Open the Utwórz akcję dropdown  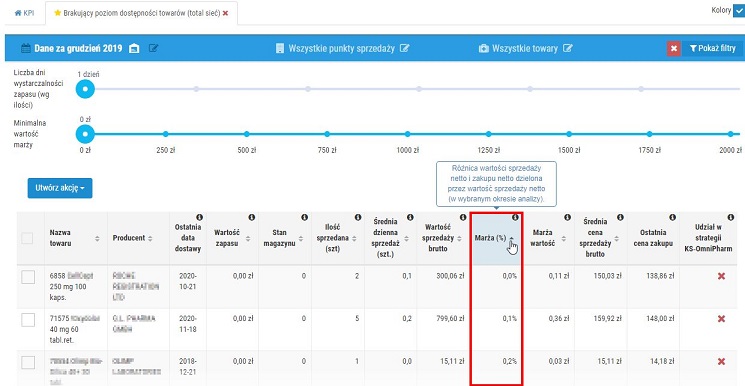(x=60, y=188)
